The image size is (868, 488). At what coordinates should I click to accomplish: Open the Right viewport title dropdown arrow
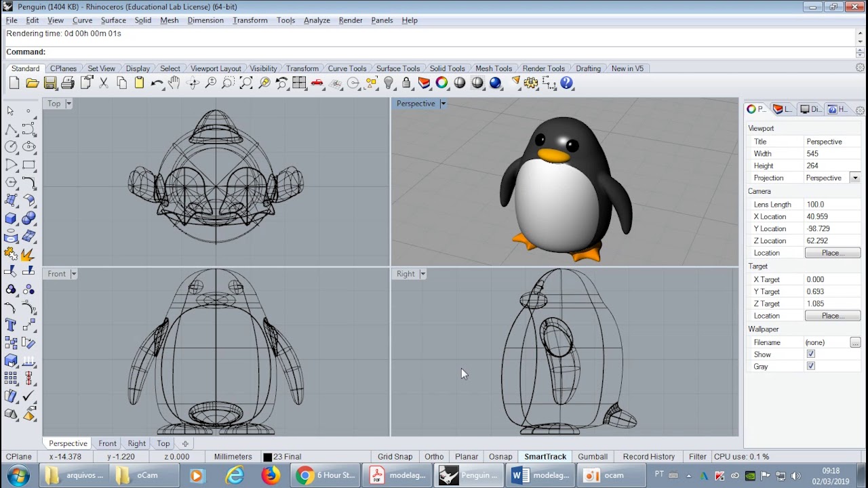click(x=422, y=274)
